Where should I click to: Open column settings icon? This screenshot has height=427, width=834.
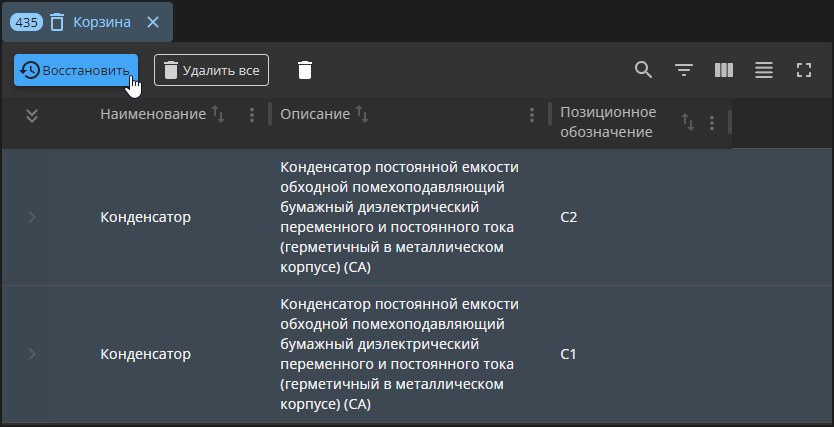(x=724, y=70)
